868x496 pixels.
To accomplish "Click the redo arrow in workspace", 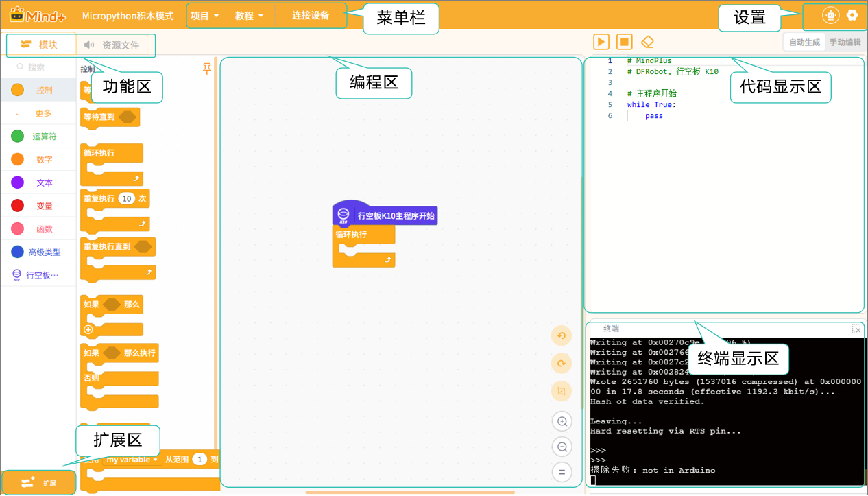I will tap(562, 364).
